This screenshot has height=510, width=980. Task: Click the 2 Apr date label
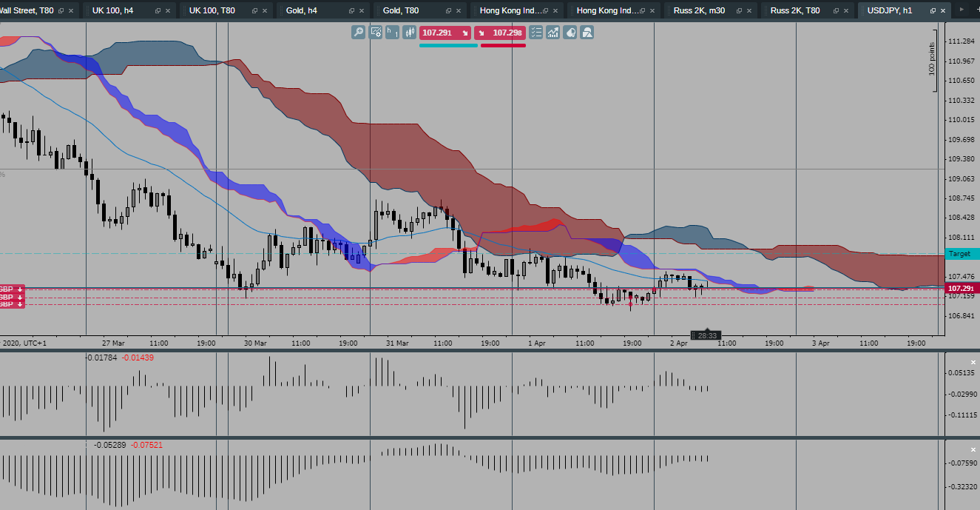[679, 343]
